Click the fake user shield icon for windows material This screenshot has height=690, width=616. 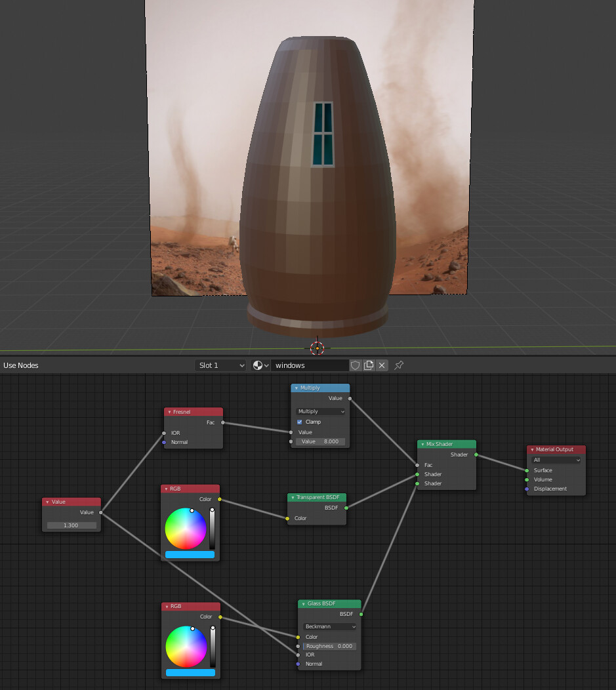[354, 365]
